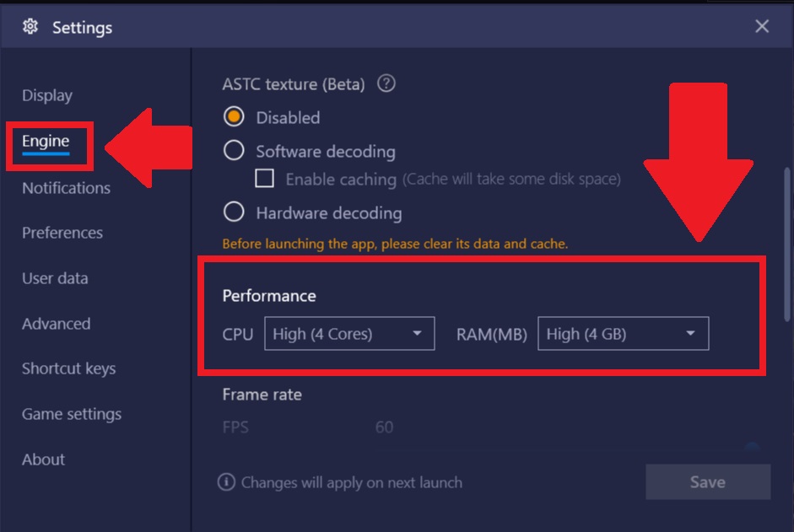The height and width of the screenshot is (532, 794).
Task: Click the Save button
Action: [708, 482]
